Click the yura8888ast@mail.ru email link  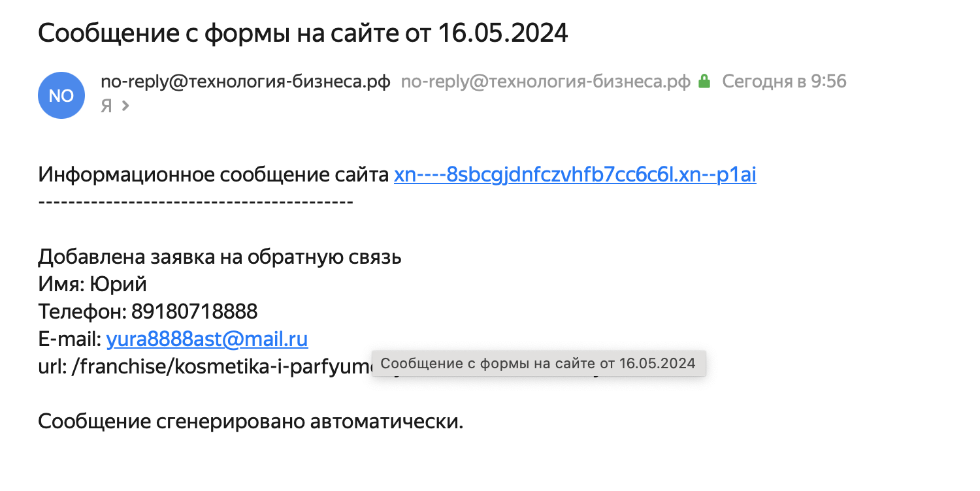click(x=206, y=340)
